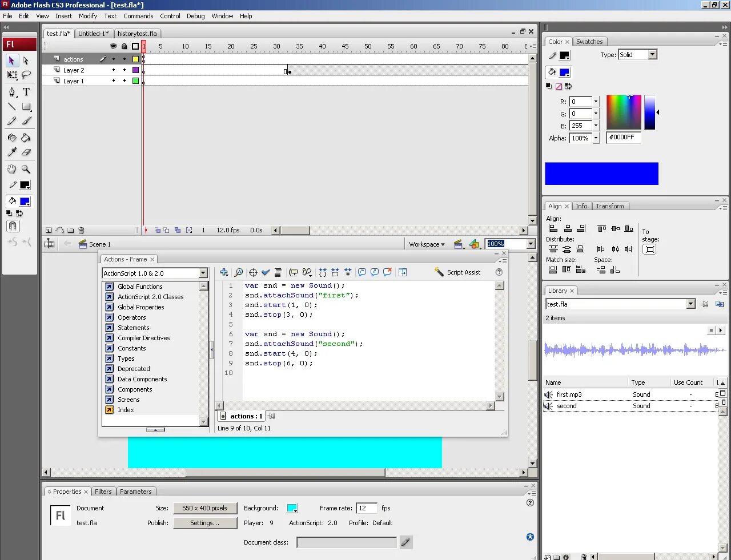This screenshot has width=731, height=560.
Task: Choose the Paint Bucket tool
Action: (x=26, y=138)
